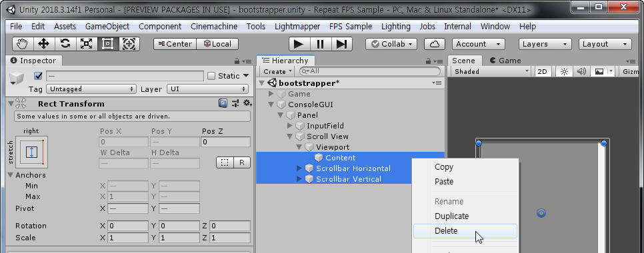Viewport: 644px width, 253px height.
Task: Open the bootstrapper scene options menu
Action: click(437, 83)
